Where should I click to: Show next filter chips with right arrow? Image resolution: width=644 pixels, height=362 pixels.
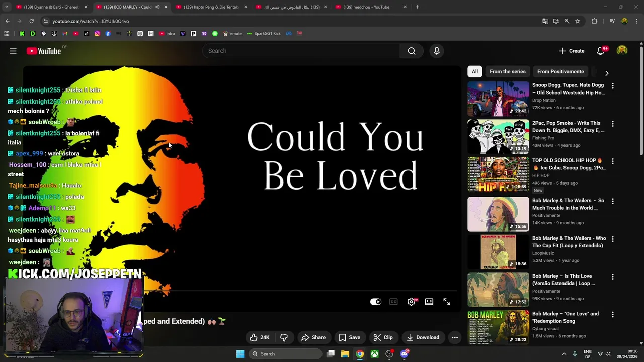[x=607, y=73]
